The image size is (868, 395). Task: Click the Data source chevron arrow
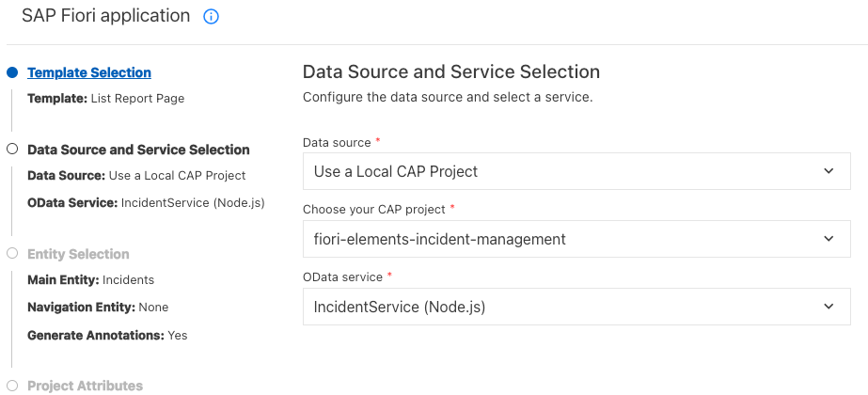coord(829,171)
